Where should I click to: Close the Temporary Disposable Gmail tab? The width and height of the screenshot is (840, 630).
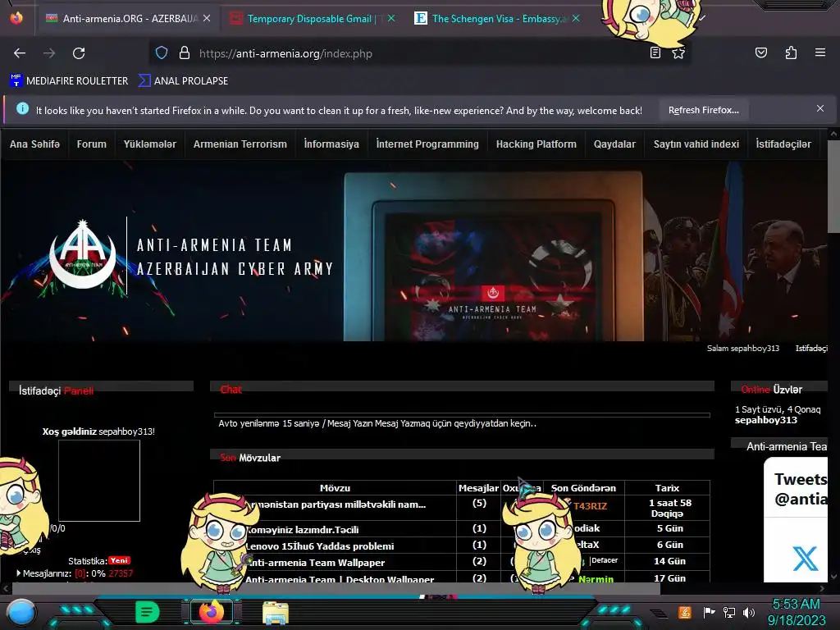point(391,18)
